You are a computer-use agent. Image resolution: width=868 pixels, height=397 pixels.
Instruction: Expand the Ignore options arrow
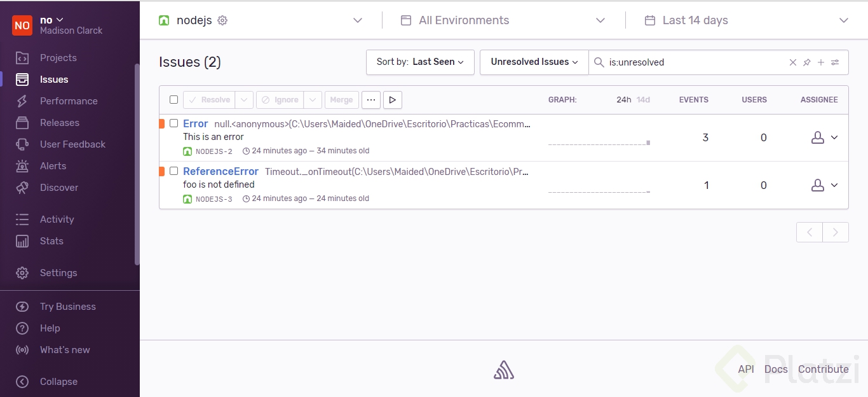[313, 100]
